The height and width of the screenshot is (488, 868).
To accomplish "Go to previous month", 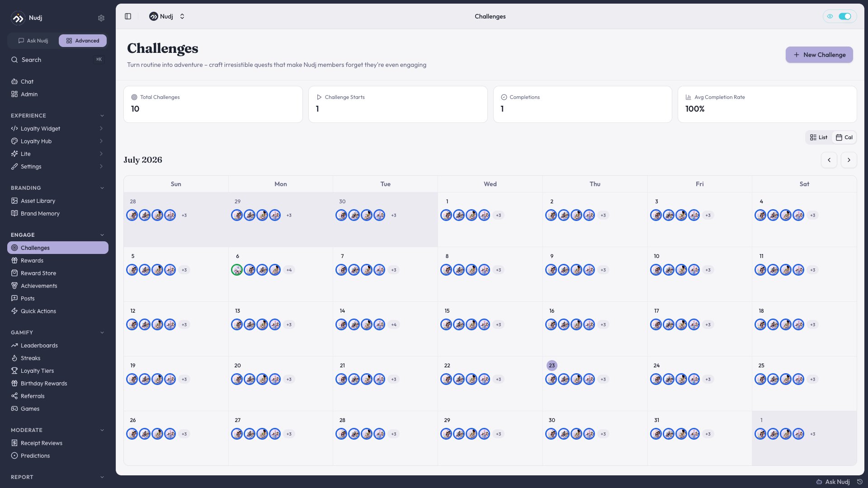I will point(829,160).
